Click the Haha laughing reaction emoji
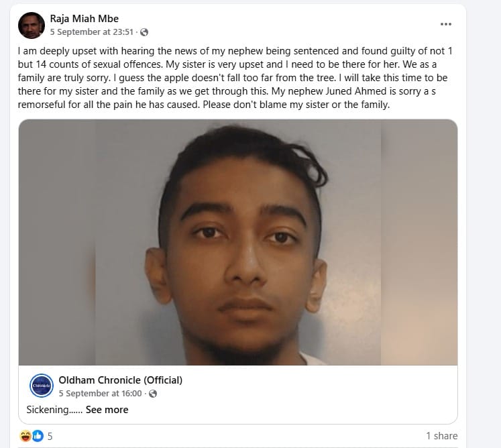 tap(25, 436)
